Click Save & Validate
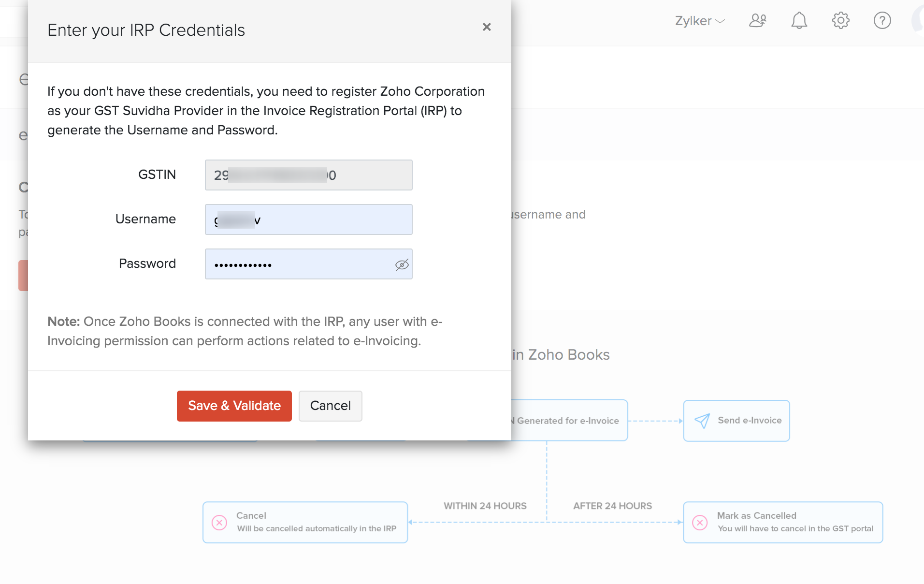 (234, 406)
